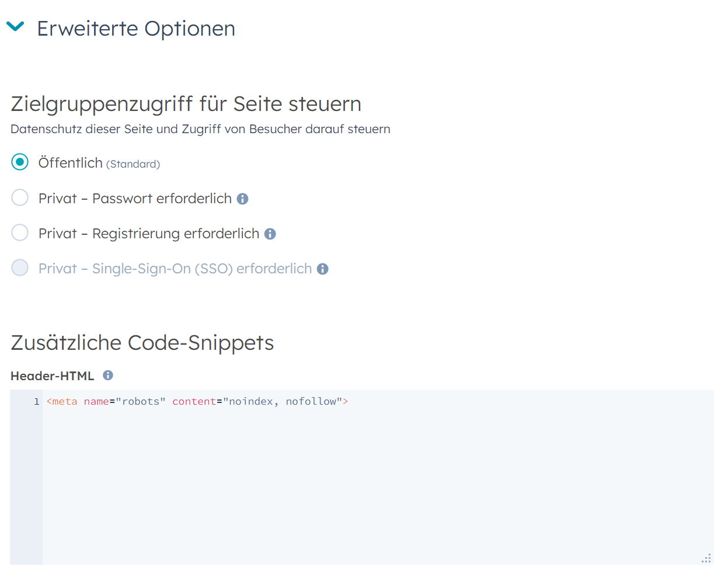Click line number 1 in editor gutter

tap(36, 402)
